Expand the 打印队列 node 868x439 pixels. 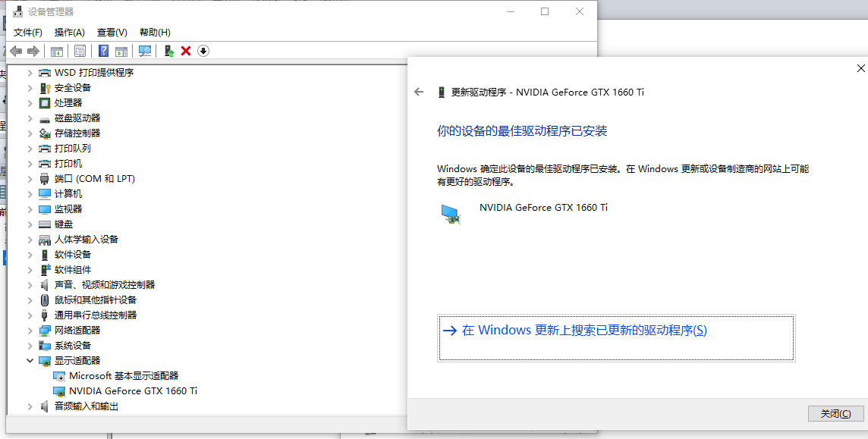(x=30, y=148)
